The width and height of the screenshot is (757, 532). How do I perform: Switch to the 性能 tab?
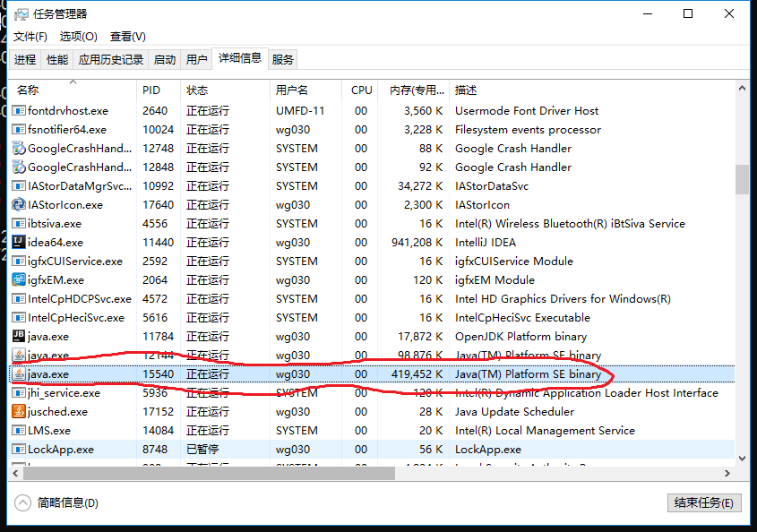click(57, 60)
